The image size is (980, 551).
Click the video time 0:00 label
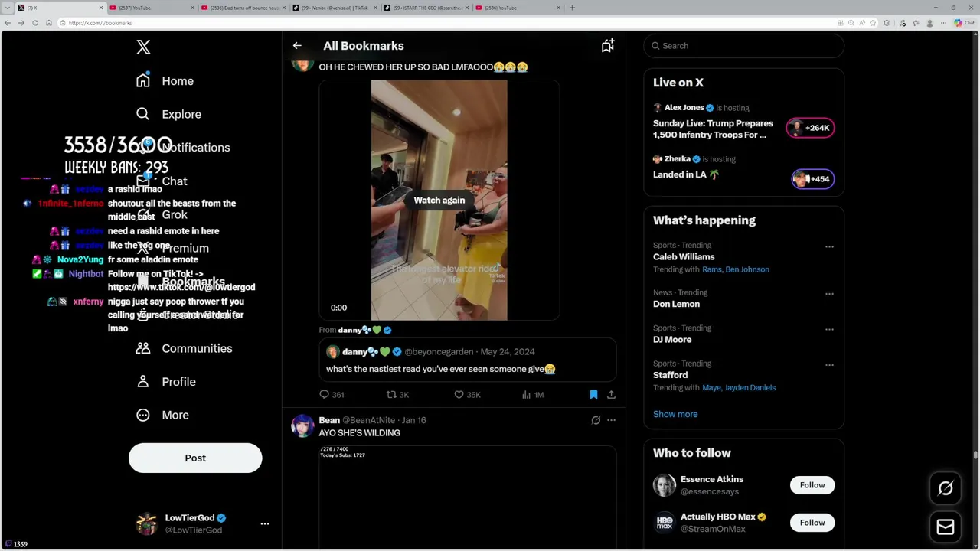(338, 308)
